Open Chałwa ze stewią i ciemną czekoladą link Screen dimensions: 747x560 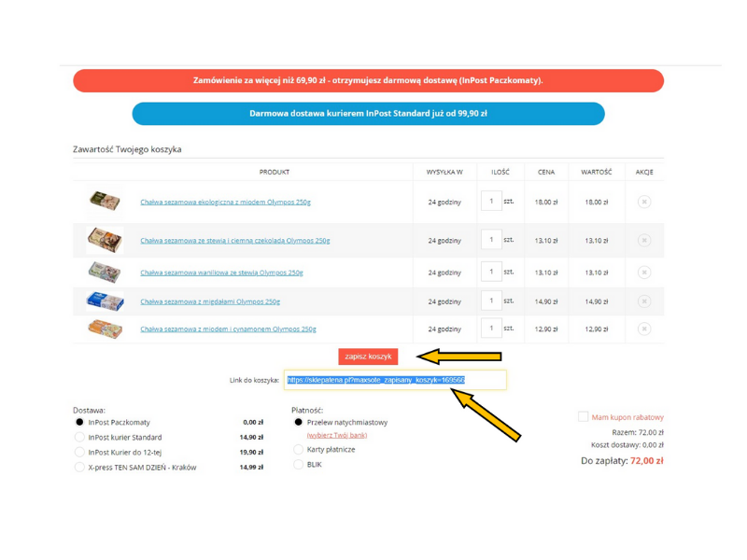235,241
